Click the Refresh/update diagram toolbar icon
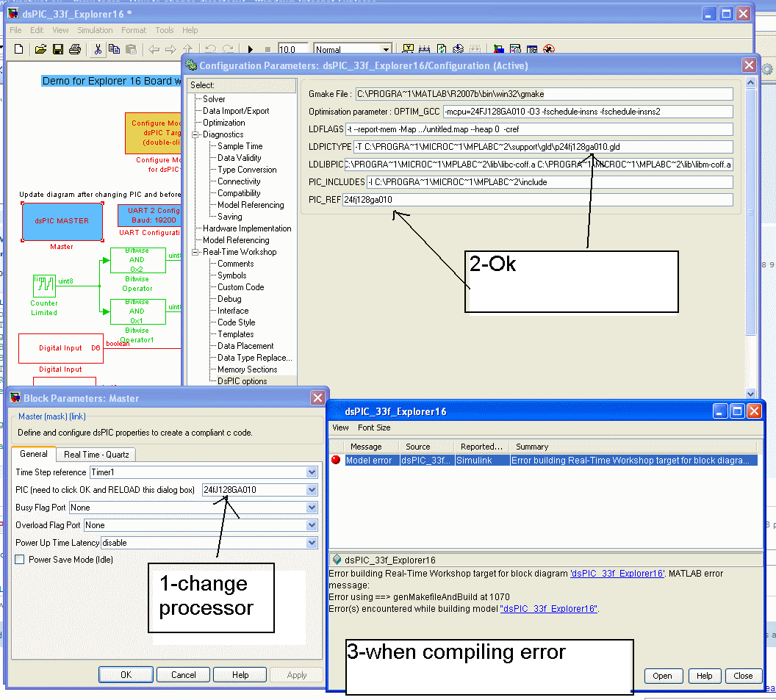Viewport: 776px width, 700px height. point(442,49)
